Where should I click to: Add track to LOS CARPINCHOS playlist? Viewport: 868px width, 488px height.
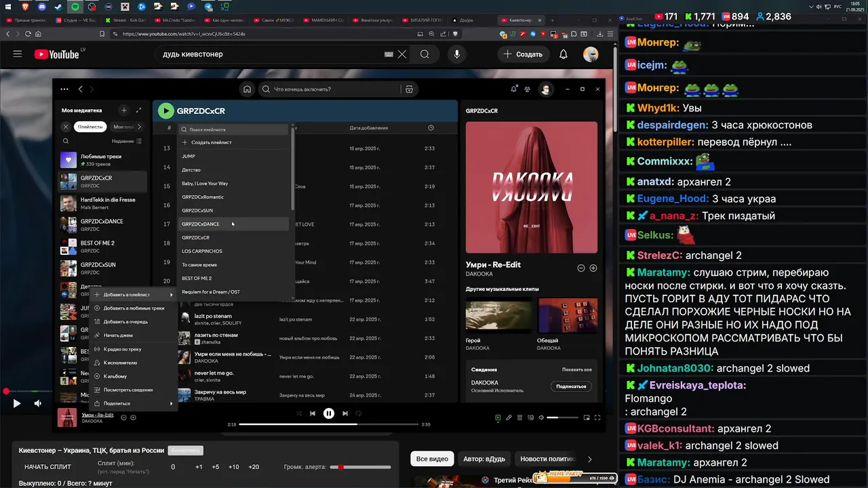point(234,251)
